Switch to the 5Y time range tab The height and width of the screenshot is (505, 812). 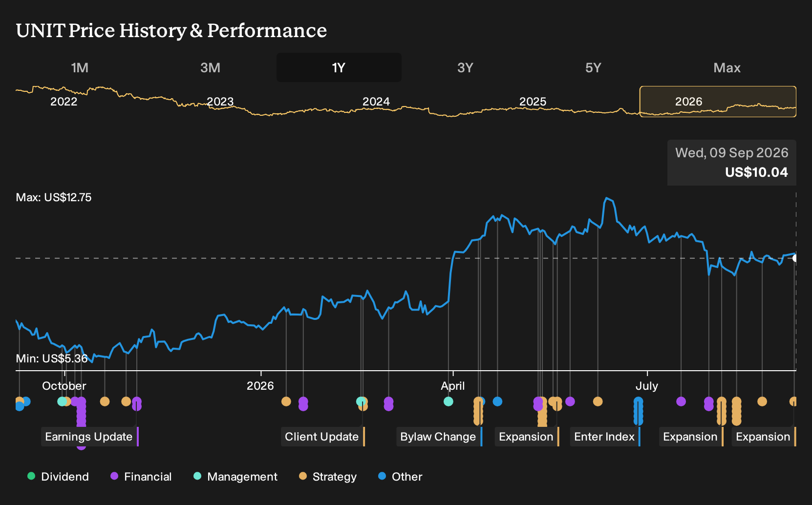(593, 67)
